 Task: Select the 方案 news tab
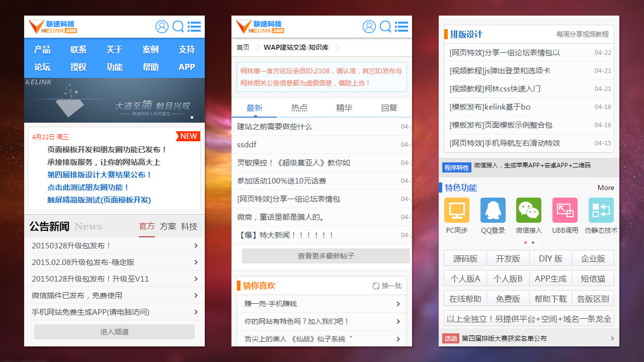pos(168,227)
